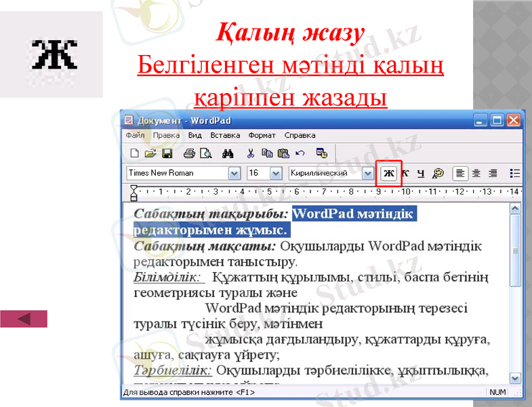Toggle bullet list formatting
Image resolution: width=532 pixels, height=407 pixels.
pos(514,173)
